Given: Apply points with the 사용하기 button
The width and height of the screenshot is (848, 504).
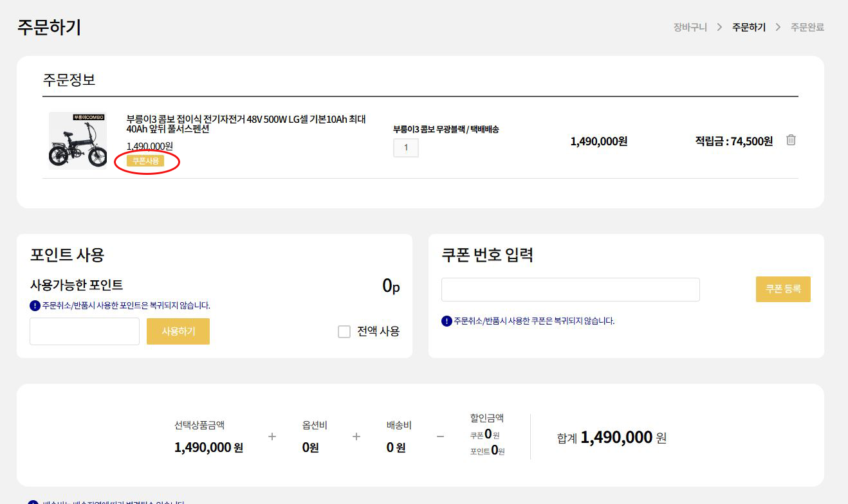Looking at the screenshot, I should point(178,331).
